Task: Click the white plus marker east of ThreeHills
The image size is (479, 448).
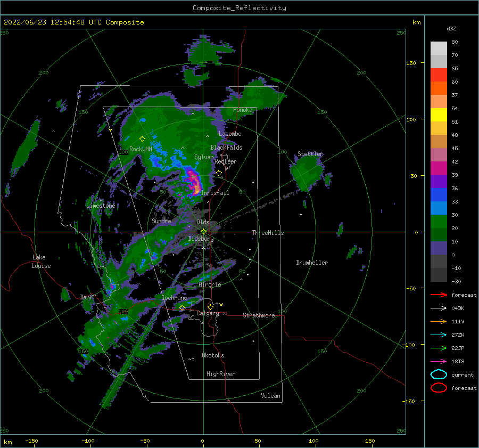Action: click(301, 214)
